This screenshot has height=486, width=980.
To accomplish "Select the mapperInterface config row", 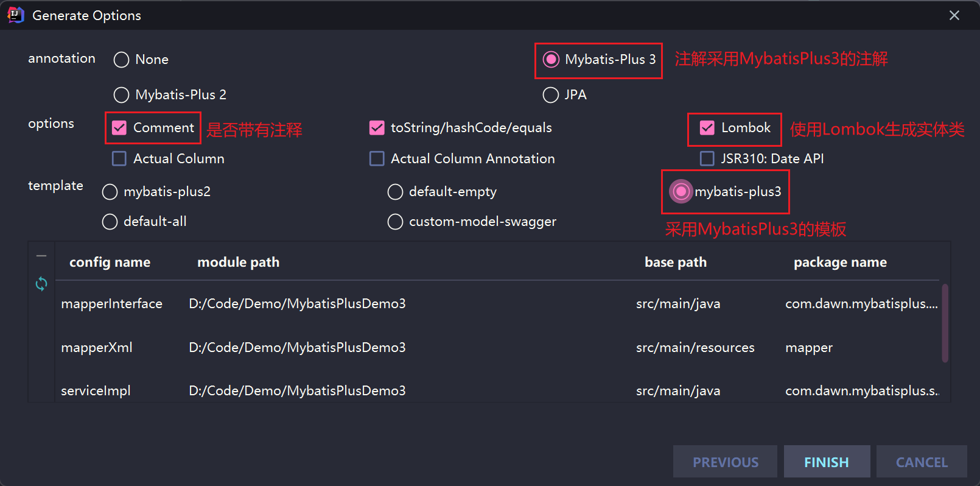I will coord(498,304).
